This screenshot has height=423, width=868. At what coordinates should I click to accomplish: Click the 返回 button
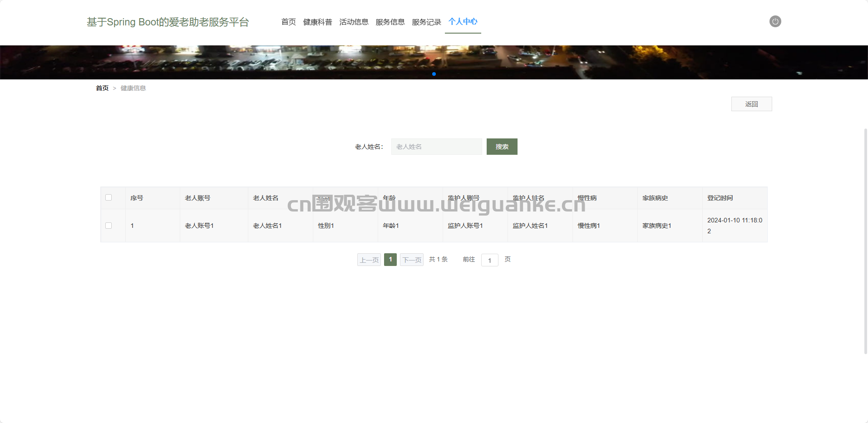[751, 104]
